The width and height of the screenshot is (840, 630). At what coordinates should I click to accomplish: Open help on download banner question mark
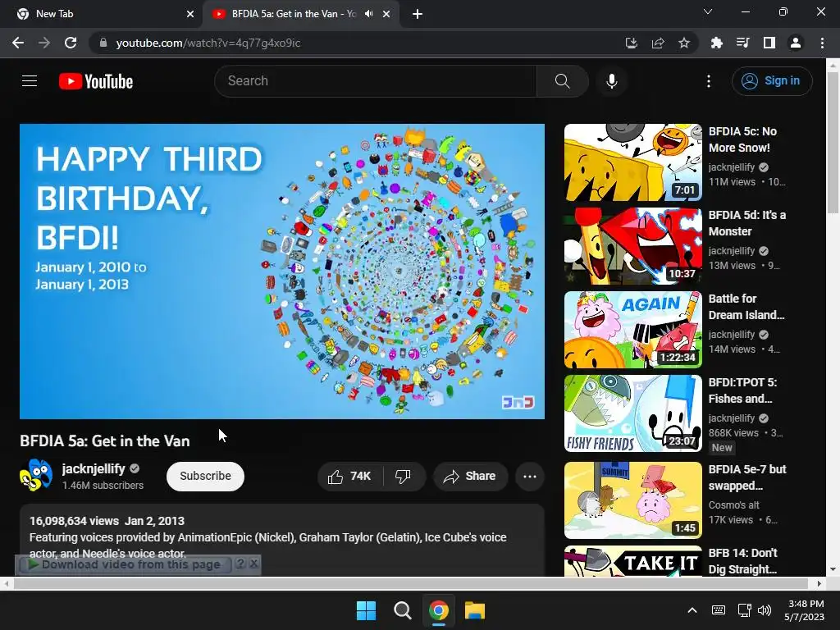240,564
